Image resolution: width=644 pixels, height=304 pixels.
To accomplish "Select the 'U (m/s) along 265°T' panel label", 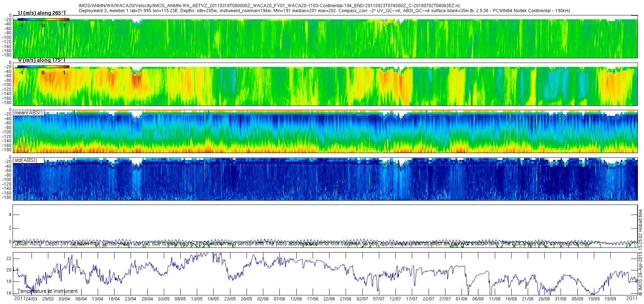I will (x=42, y=13).
